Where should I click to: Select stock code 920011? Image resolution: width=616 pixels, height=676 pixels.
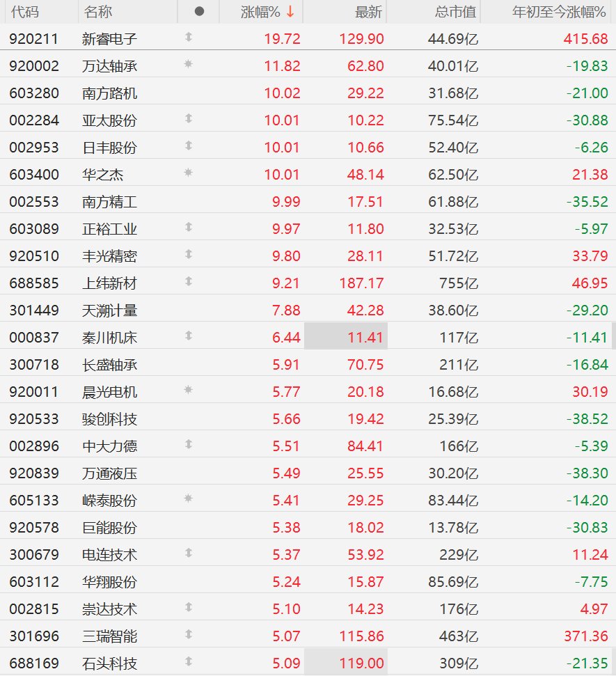click(34, 392)
